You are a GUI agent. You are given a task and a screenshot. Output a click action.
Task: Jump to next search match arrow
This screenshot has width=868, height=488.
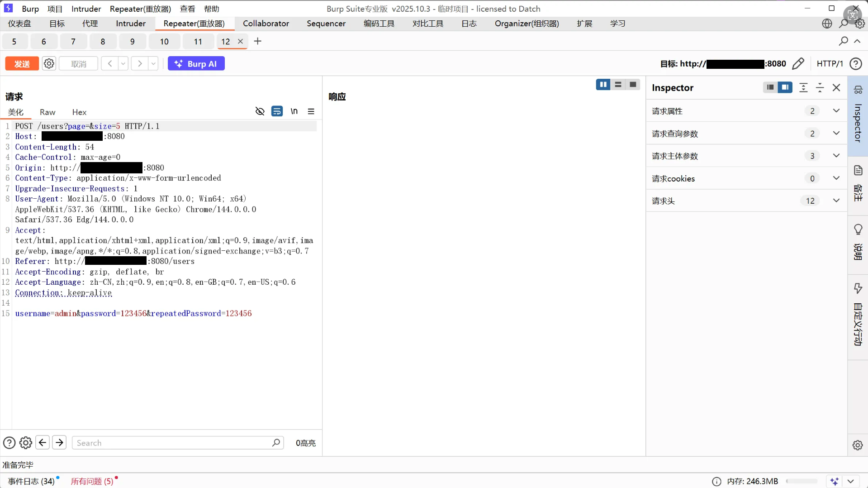pos(59,442)
